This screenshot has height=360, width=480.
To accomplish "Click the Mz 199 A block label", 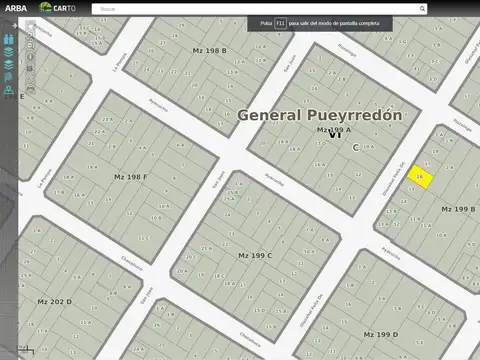I will pos(334,130).
